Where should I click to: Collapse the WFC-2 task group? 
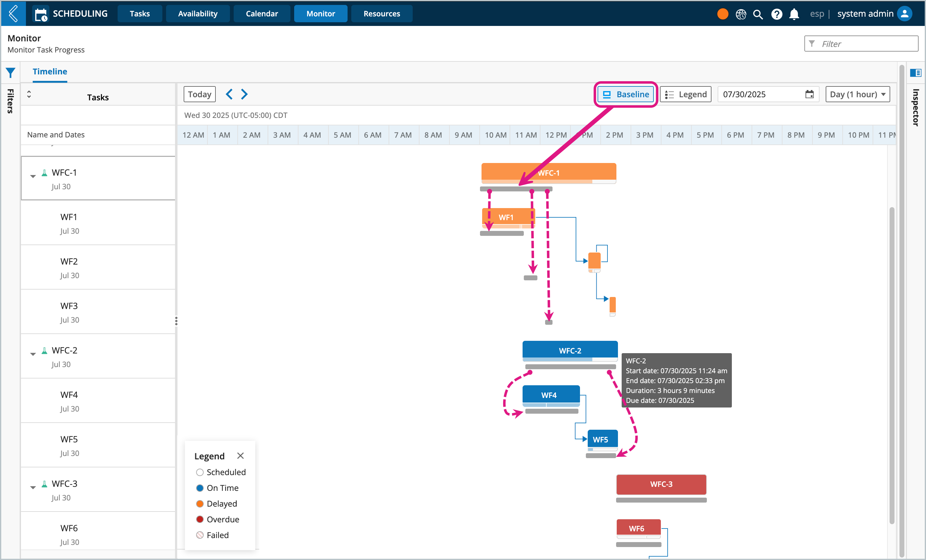pos(33,354)
